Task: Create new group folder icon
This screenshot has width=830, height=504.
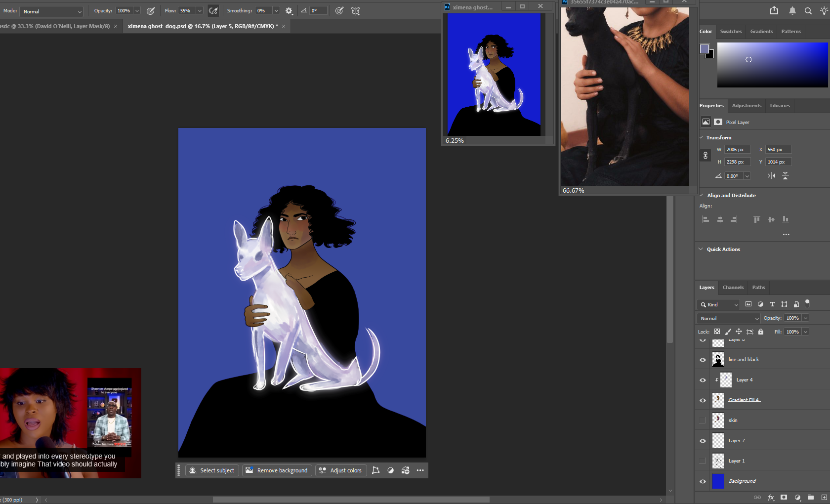Action: pyautogui.click(x=811, y=498)
